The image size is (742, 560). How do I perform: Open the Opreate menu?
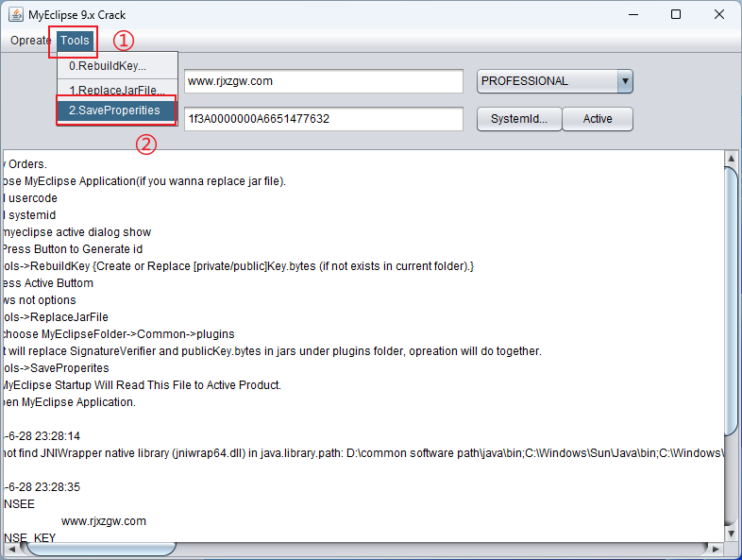[x=30, y=41]
